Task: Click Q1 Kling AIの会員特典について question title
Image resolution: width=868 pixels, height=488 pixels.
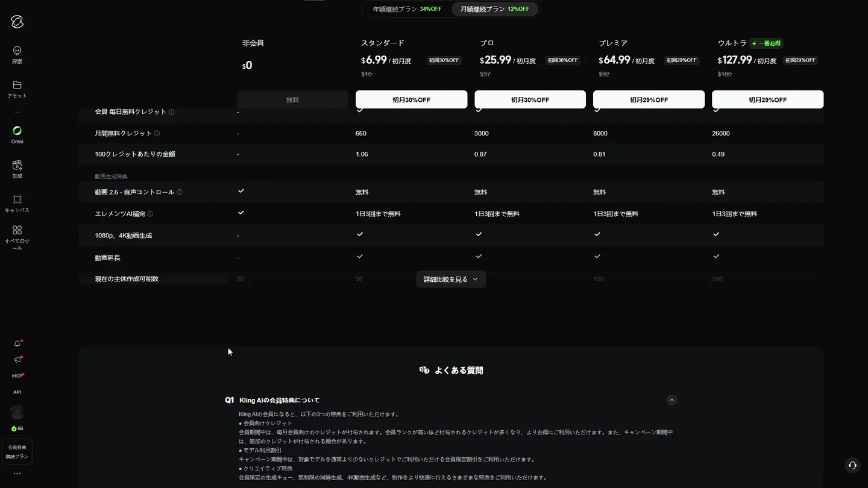Action: point(279,400)
